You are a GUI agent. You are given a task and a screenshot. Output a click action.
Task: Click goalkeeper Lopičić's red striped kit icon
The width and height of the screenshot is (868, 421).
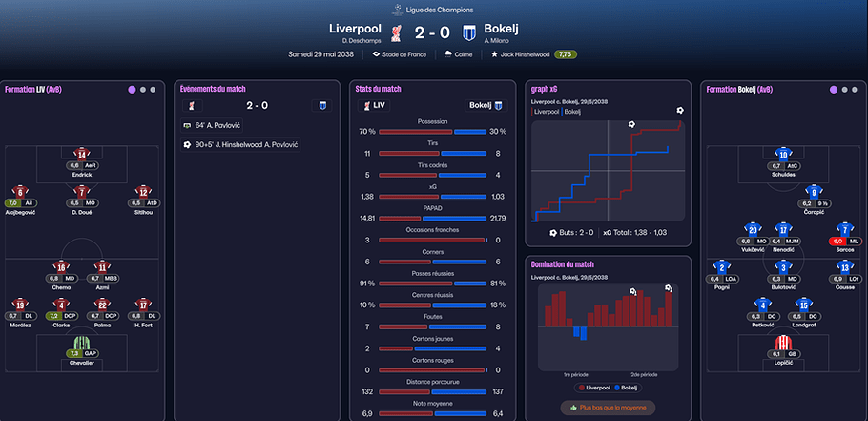pos(783,342)
